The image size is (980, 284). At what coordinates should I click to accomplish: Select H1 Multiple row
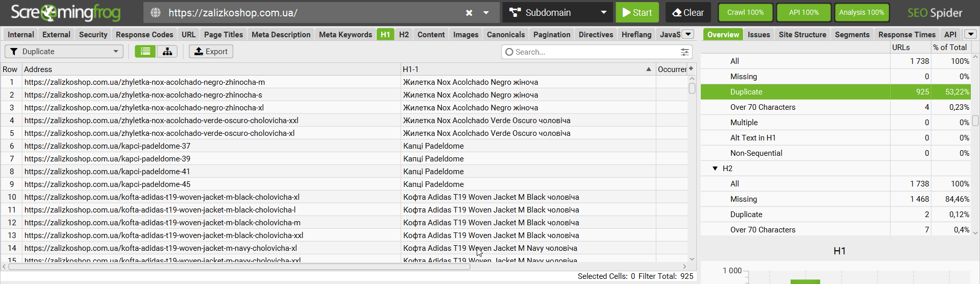click(836, 123)
